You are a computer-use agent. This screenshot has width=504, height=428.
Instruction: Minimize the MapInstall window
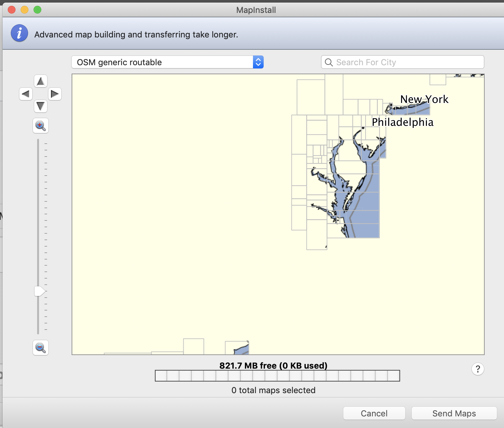25,10
